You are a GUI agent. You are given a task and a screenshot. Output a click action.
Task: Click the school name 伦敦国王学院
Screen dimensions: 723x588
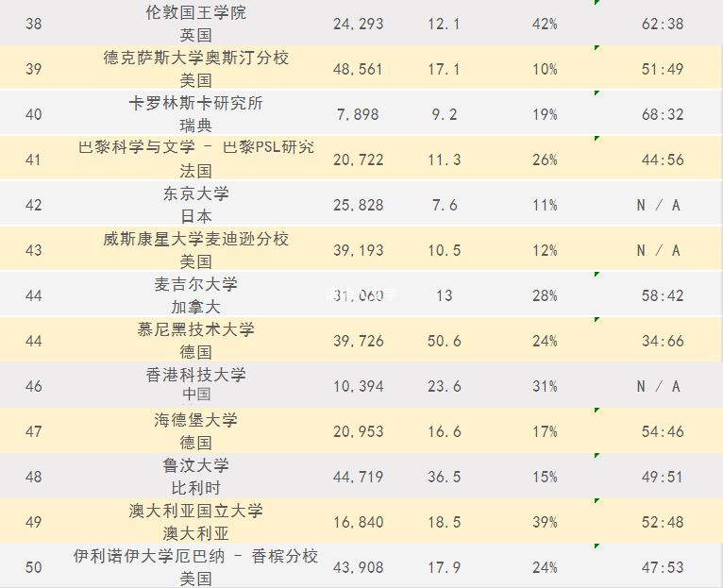point(196,12)
